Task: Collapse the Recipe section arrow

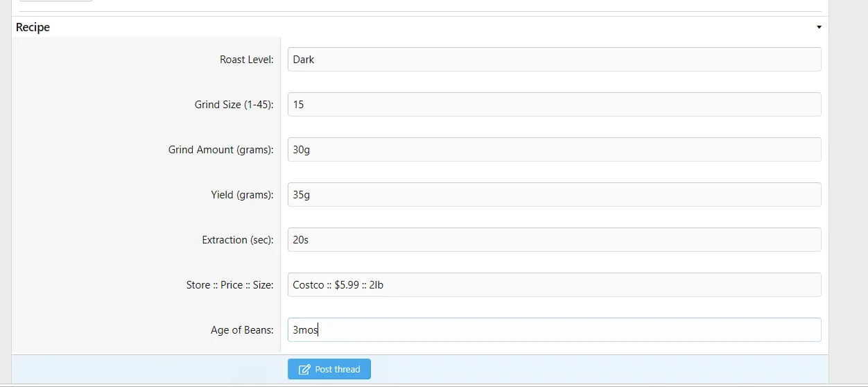Action: (x=819, y=28)
